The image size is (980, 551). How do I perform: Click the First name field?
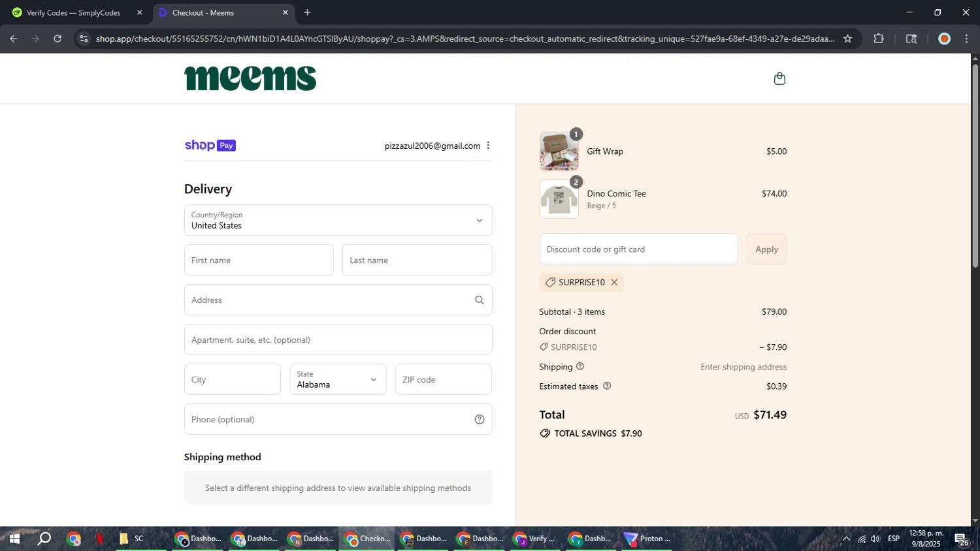pyautogui.click(x=259, y=260)
